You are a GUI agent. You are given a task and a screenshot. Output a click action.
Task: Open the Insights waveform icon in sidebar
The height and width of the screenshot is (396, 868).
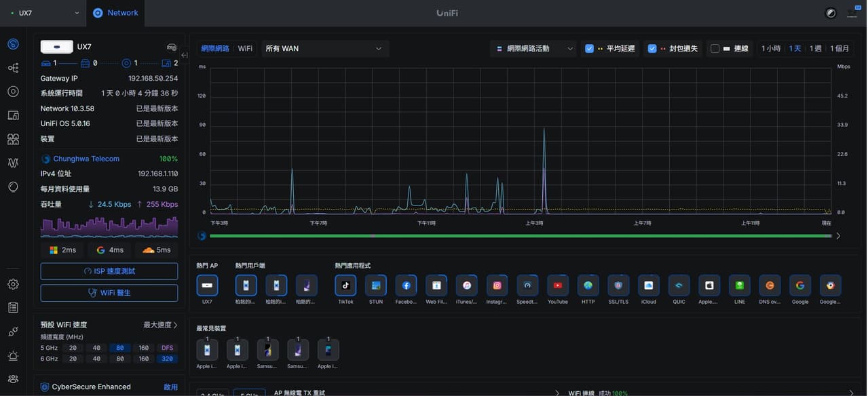(x=13, y=163)
